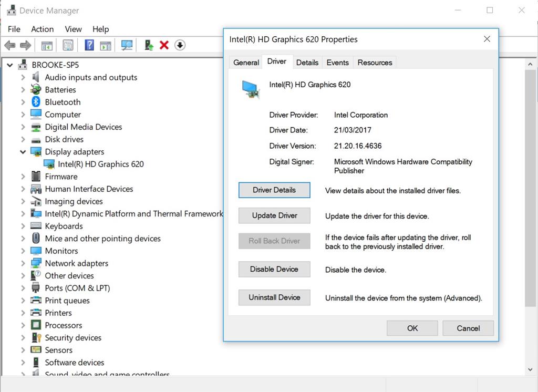
Task: Confirm with the OK button
Action: (x=412, y=328)
